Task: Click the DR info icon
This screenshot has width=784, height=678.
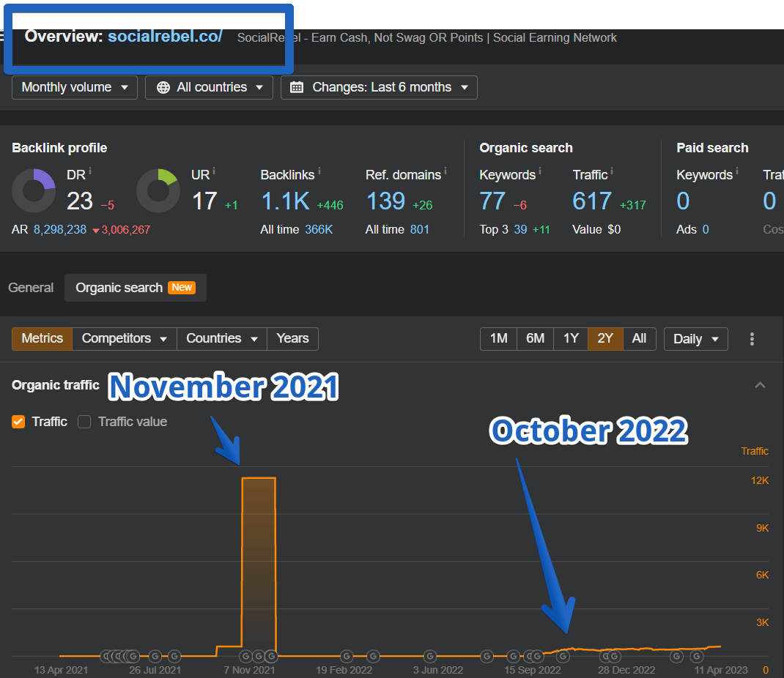Action: (x=90, y=171)
